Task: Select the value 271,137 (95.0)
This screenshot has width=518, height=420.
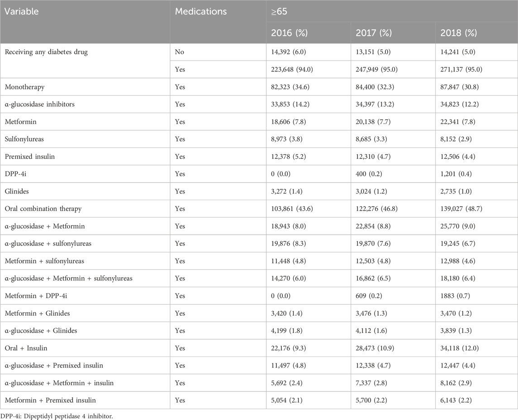Action: pyautogui.click(x=461, y=70)
